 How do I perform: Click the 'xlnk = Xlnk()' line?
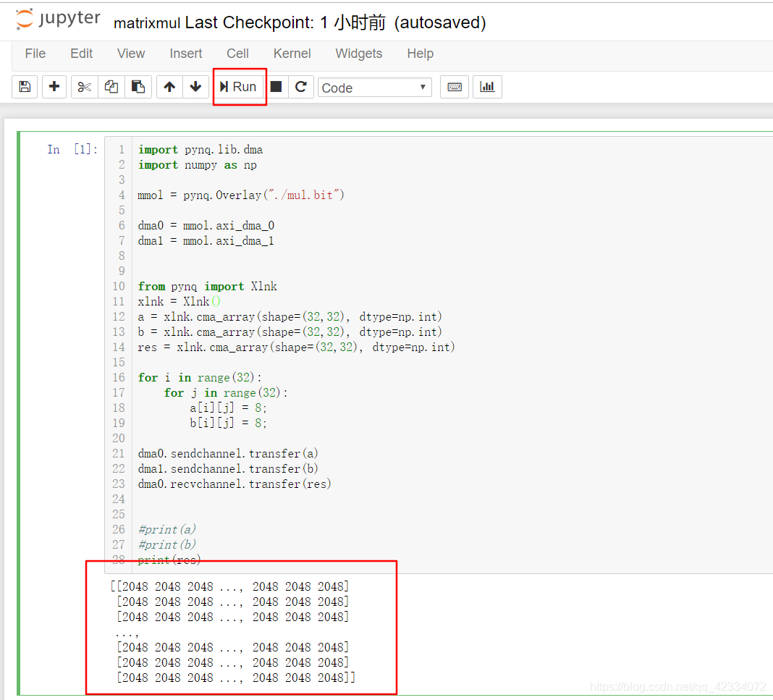coord(179,302)
